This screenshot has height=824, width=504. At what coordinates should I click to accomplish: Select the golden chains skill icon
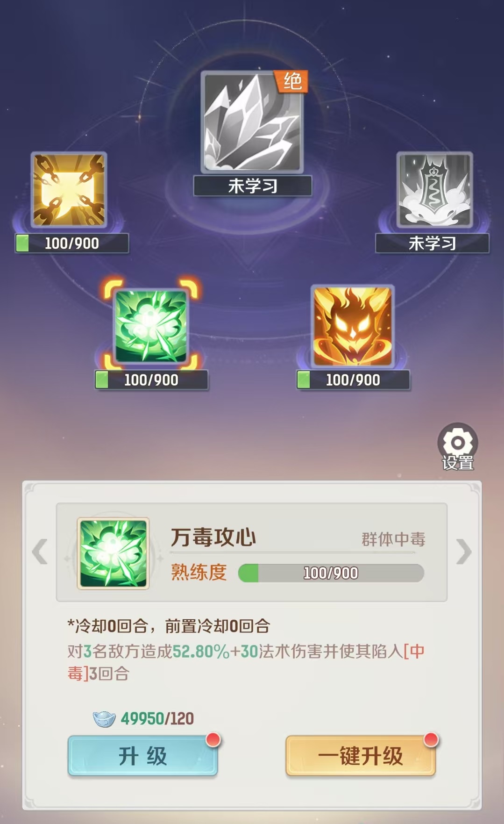[69, 190]
